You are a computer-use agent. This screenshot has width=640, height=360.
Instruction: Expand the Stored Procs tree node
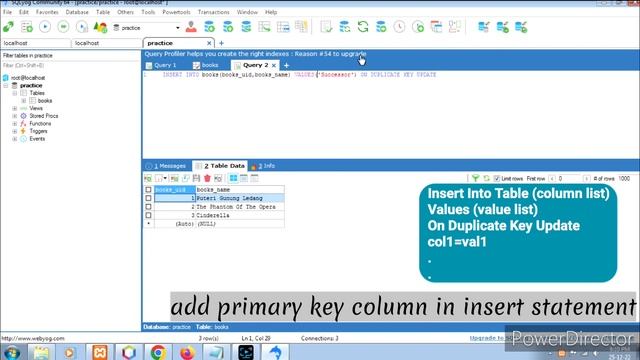tap(15, 116)
